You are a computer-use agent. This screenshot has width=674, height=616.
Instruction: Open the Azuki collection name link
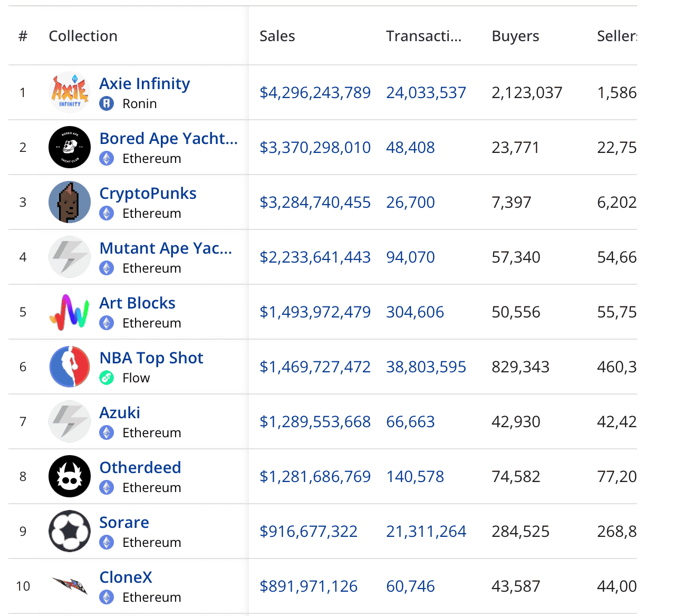(x=120, y=413)
